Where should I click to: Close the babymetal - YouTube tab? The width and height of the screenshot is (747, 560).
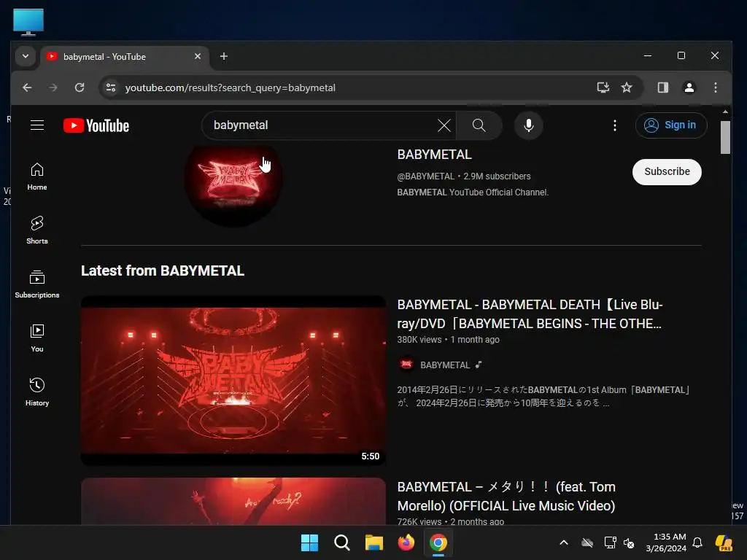(198, 56)
